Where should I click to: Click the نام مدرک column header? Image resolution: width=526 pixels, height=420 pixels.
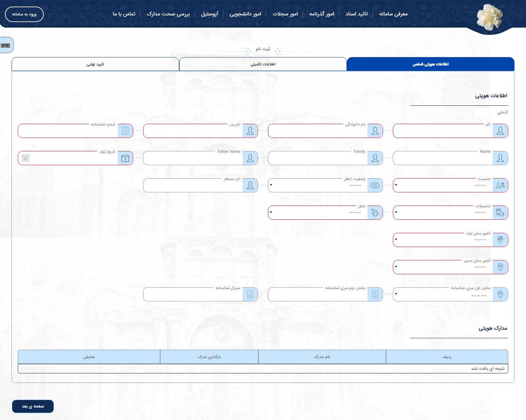pos(322,357)
